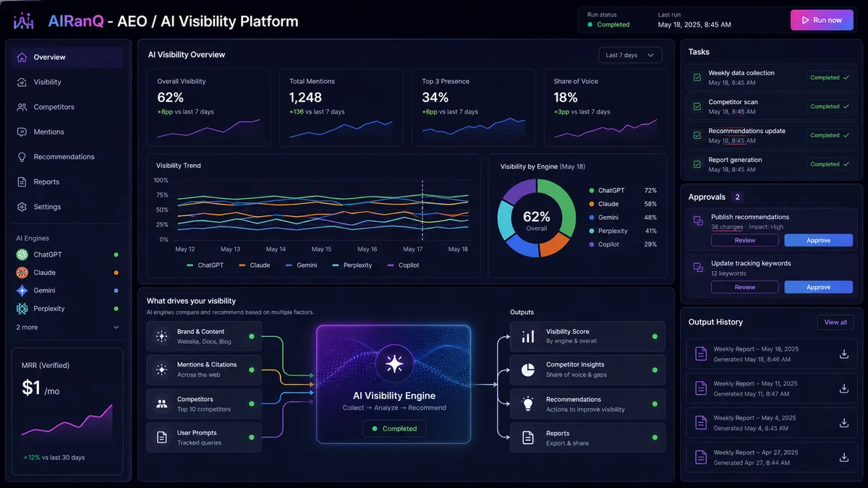Open Overview in the sidebar

[67, 57]
